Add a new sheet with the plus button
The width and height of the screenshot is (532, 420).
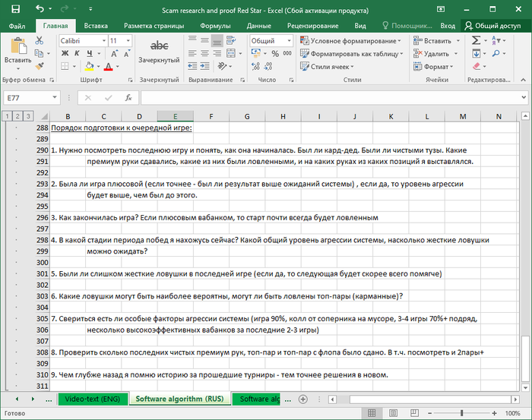click(303, 399)
